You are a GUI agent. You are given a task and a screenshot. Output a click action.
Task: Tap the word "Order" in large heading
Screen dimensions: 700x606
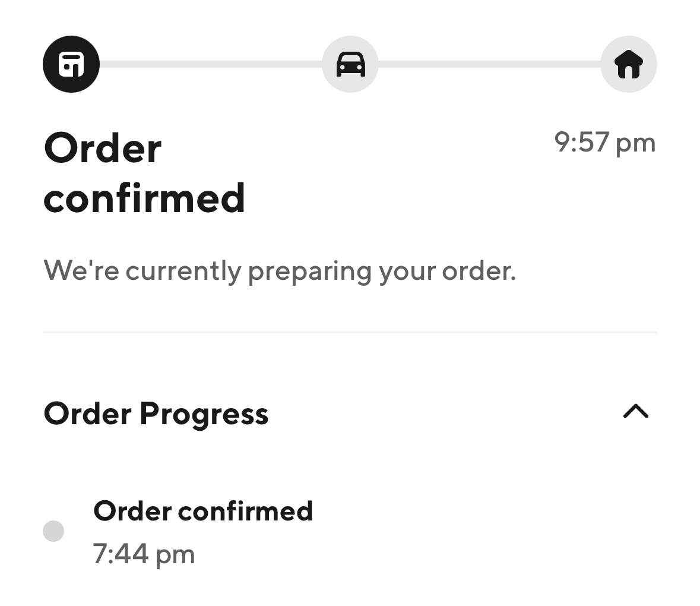(103, 149)
